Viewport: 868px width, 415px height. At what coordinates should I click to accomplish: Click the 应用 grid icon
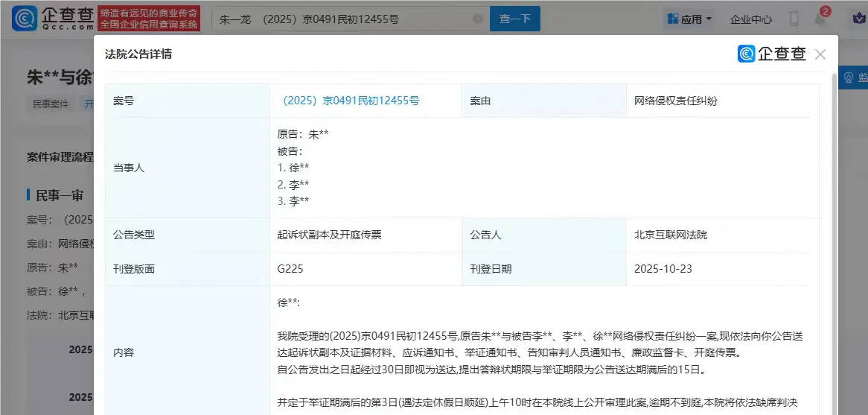[x=672, y=19]
